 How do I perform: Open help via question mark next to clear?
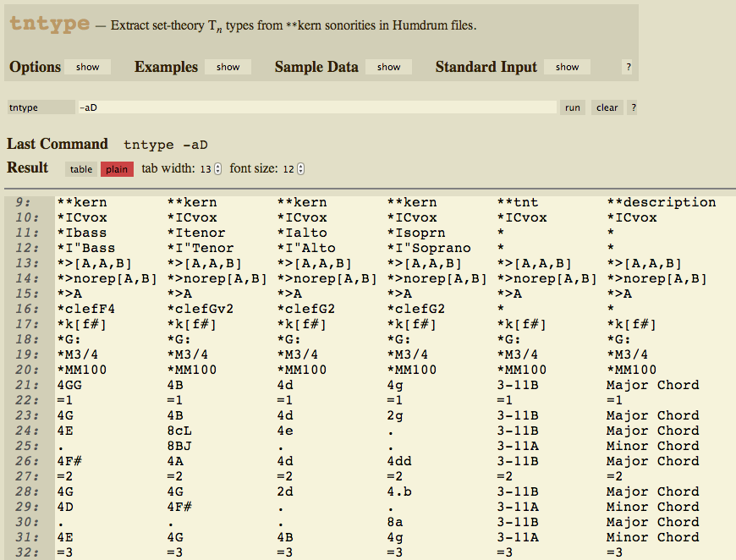click(x=633, y=107)
